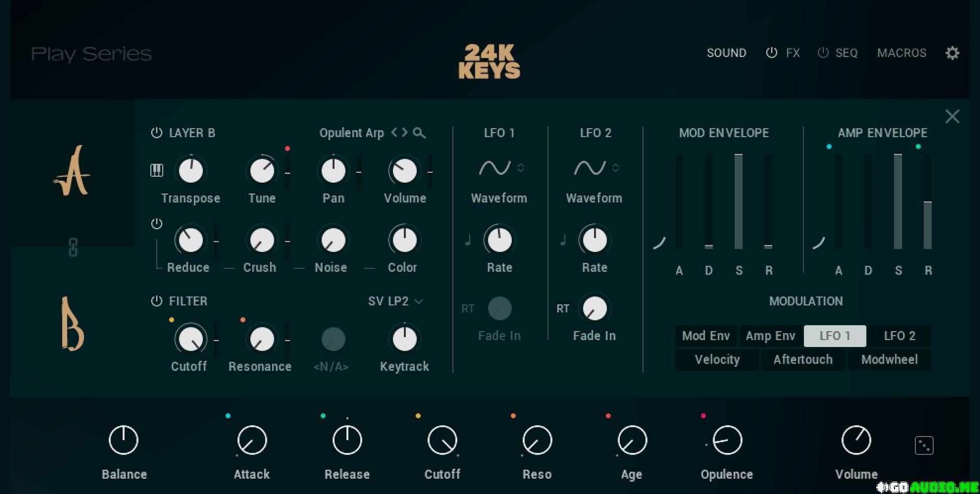Viewport: 980px width, 494px height.
Task: Open the settings gear icon
Action: (x=952, y=53)
